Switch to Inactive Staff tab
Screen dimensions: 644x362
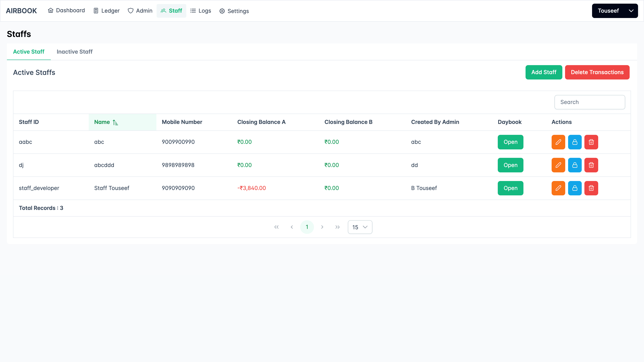[75, 52]
